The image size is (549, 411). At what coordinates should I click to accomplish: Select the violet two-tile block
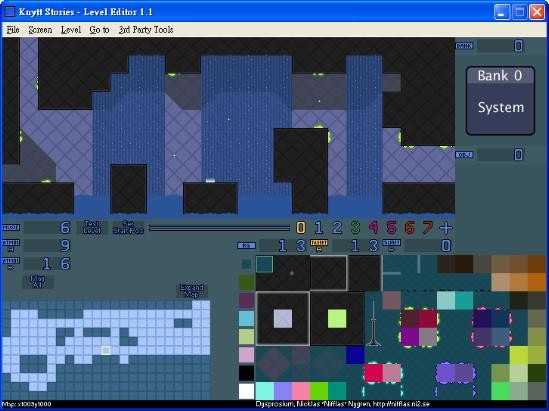[x=455, y=373]
